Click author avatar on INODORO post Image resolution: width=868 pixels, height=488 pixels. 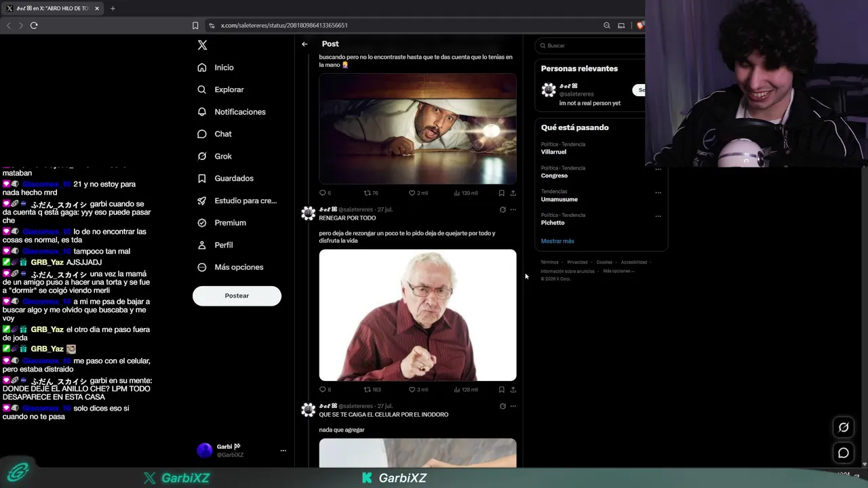[x=309, y=410]
